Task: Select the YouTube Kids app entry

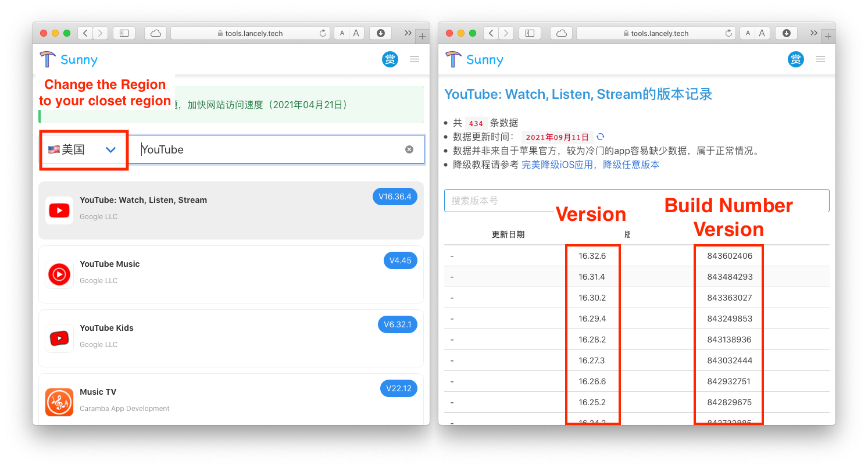Action: click(x=231, y=338)
